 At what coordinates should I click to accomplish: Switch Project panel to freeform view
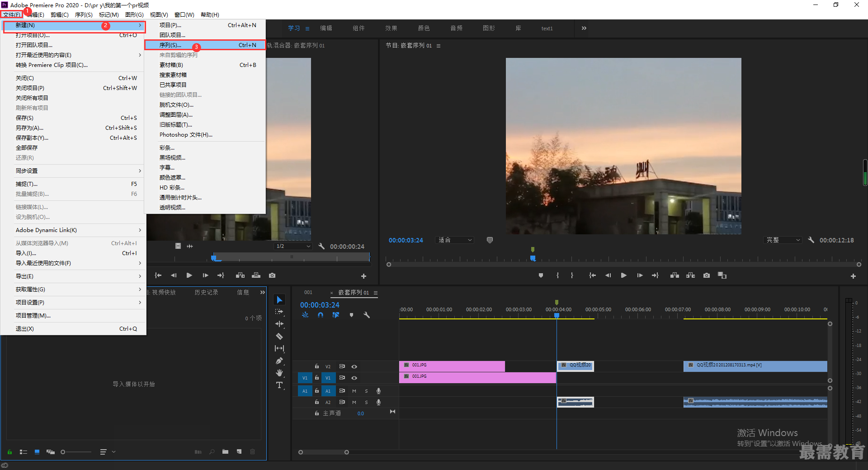[51, 451]
